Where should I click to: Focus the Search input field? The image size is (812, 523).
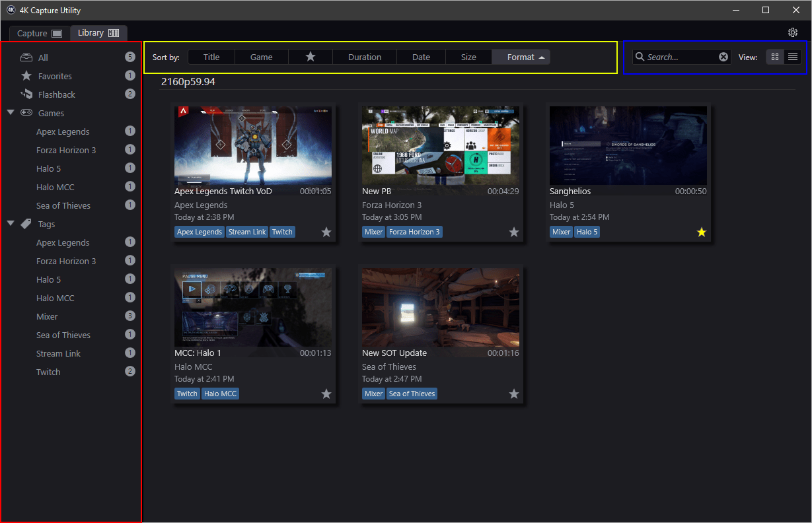(x=681, y=57)
